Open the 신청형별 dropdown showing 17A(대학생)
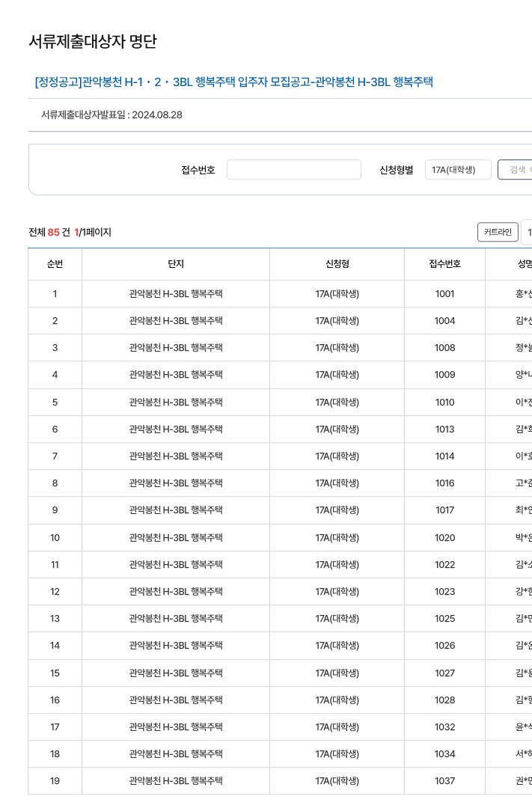Screen dimensions: 532x802 tap(458, 169)
